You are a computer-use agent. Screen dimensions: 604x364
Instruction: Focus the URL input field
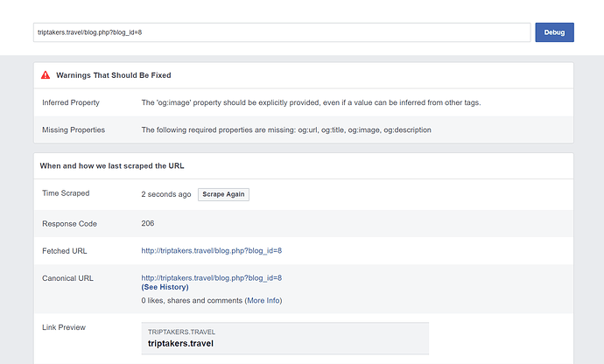click(282, 32)
